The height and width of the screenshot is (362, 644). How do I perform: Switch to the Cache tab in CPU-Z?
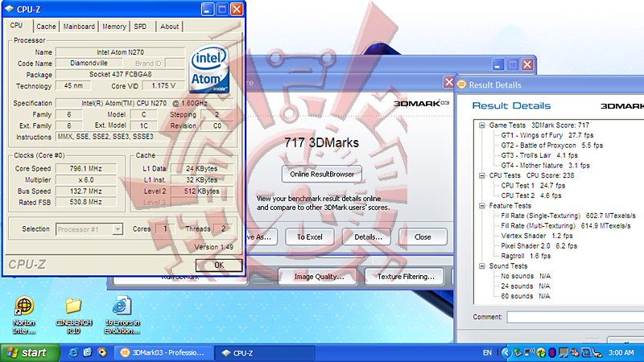46,27
